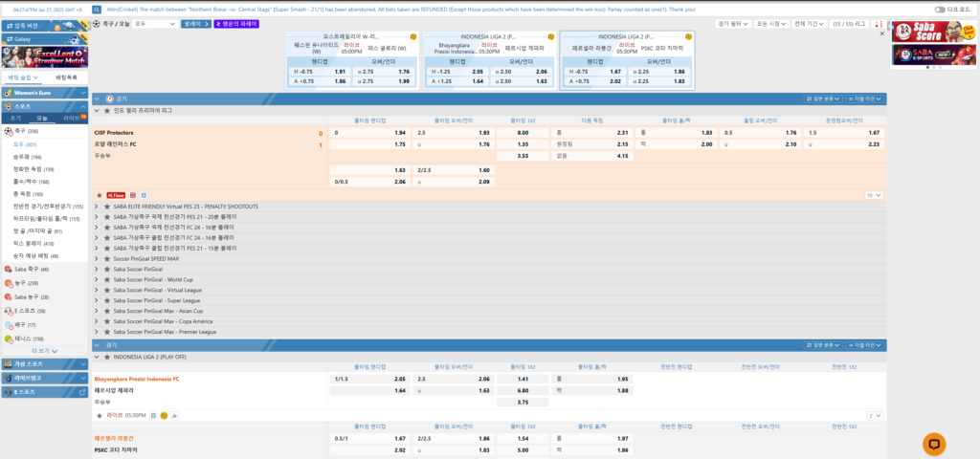980x459 pixels.
Task: Click the 팔레이 button
Action: (x=195, y=24)
